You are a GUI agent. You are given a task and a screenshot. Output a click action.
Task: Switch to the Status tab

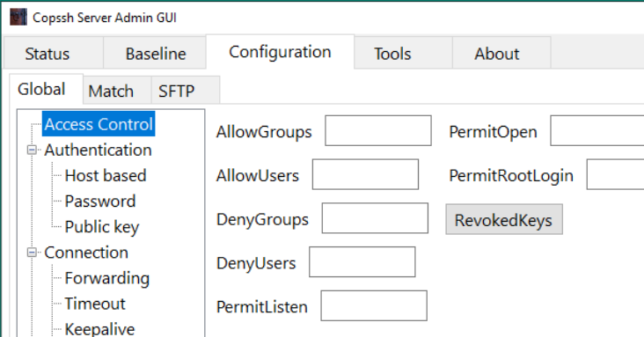click(x=54, y=53)
